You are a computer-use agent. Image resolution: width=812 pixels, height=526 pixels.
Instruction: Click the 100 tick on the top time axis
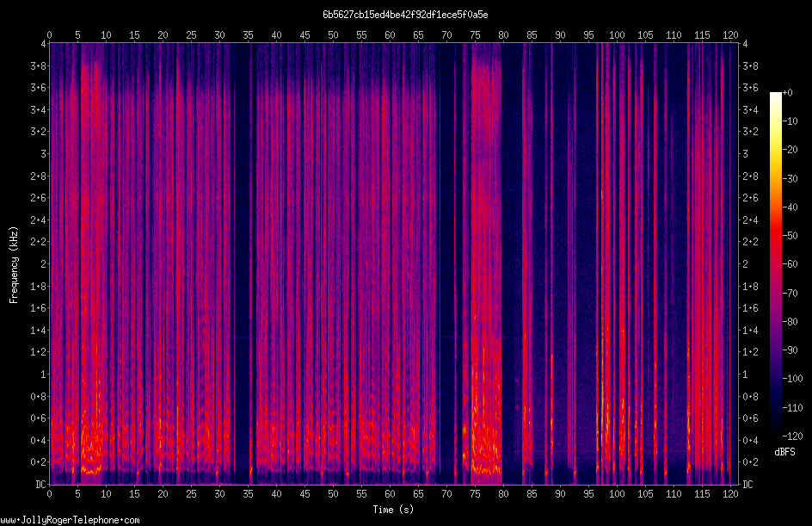[x=617, y=35]
